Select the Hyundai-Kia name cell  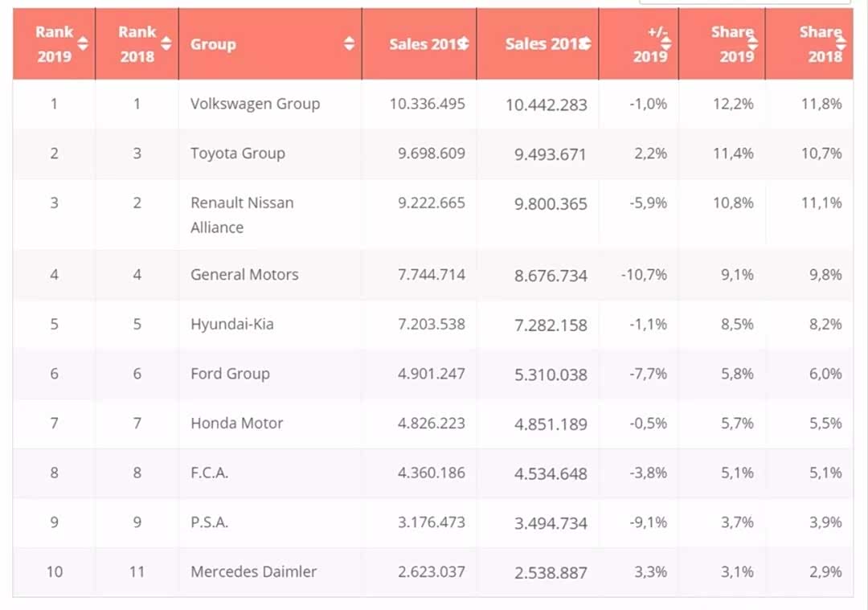pyautogui.click(x=231, y=325)
